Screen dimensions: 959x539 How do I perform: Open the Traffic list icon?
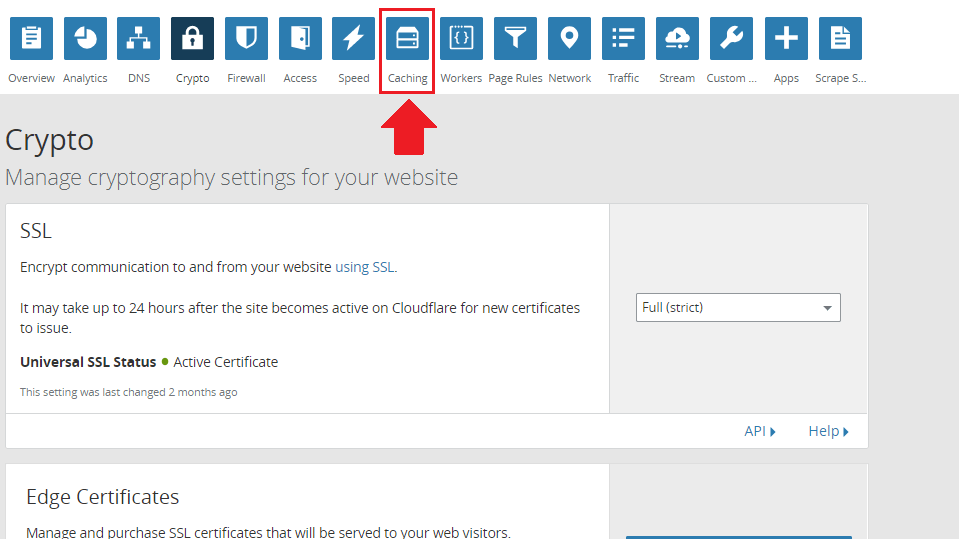click(x=623, y=39)
